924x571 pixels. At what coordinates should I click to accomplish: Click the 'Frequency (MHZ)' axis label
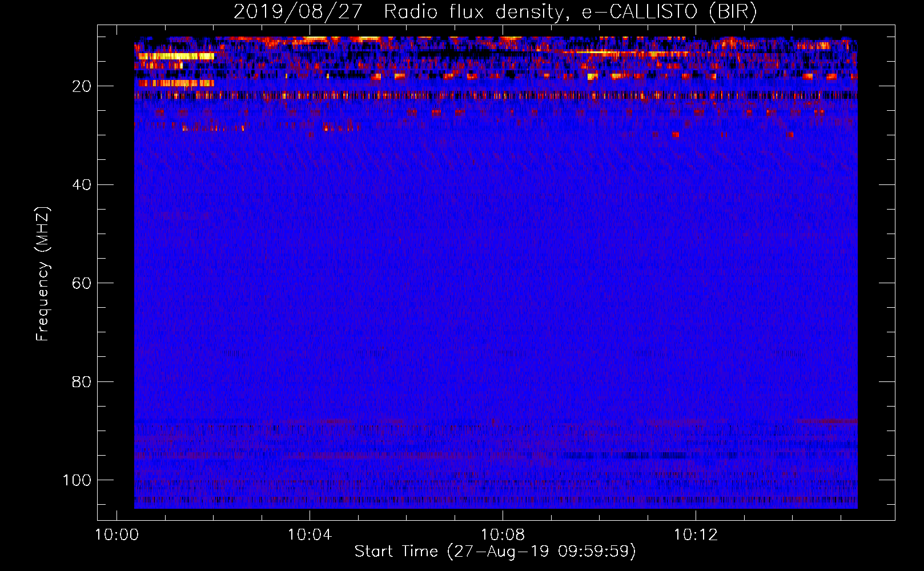coord(43,274)
